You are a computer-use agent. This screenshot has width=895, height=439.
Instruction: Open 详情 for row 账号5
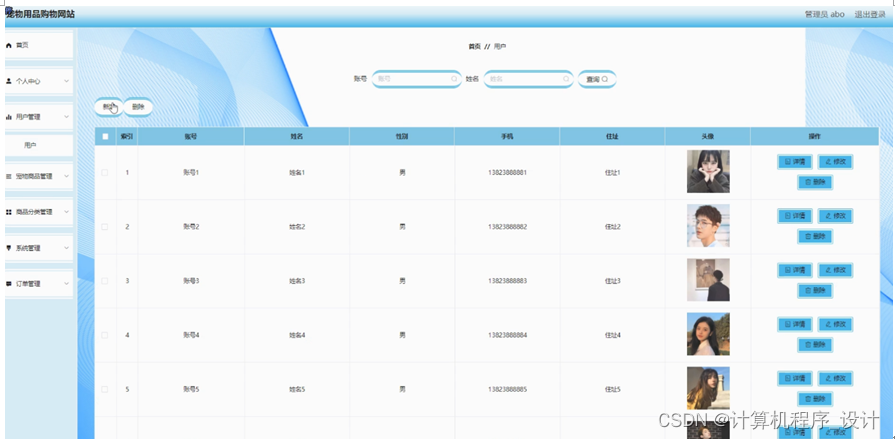[x=795, y=378]
